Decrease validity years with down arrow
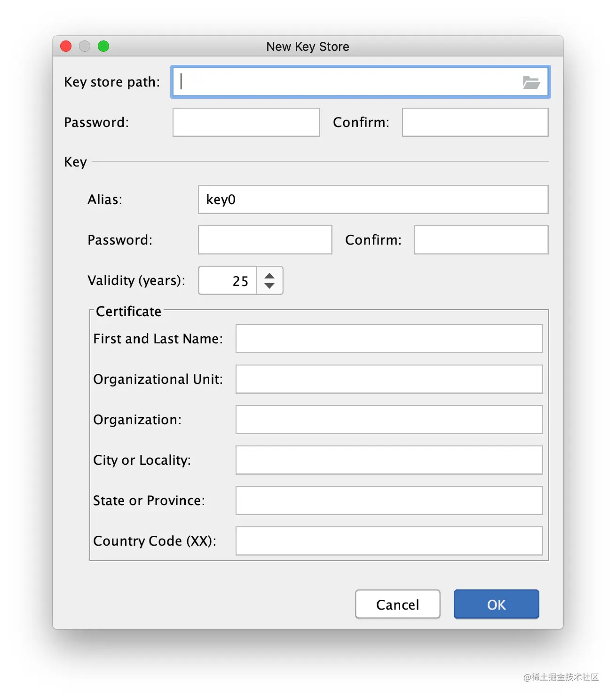 pyautogui.click(x=269, y=286)
